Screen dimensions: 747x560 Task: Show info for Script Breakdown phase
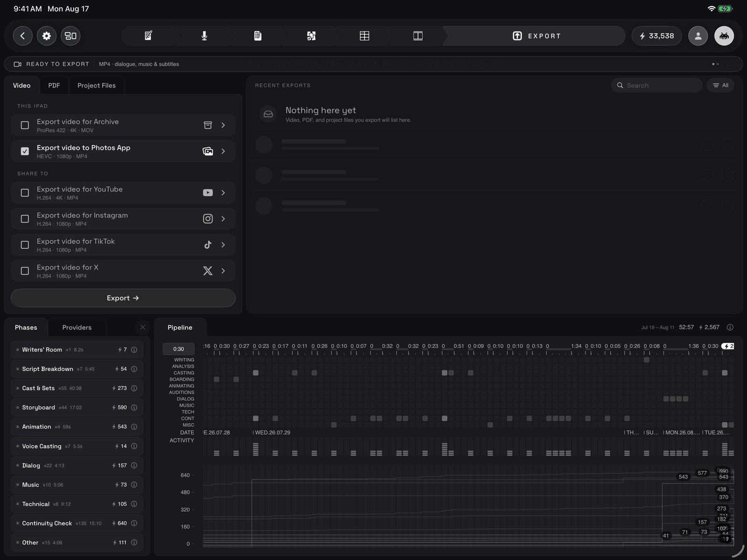(x=134, y=369)
